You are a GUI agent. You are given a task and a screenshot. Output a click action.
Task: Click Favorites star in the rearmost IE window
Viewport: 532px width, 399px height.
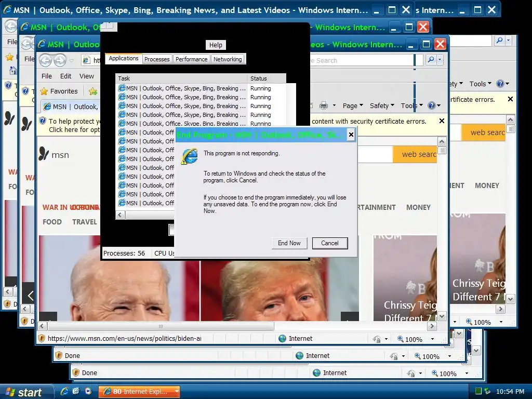click(9, 57)
